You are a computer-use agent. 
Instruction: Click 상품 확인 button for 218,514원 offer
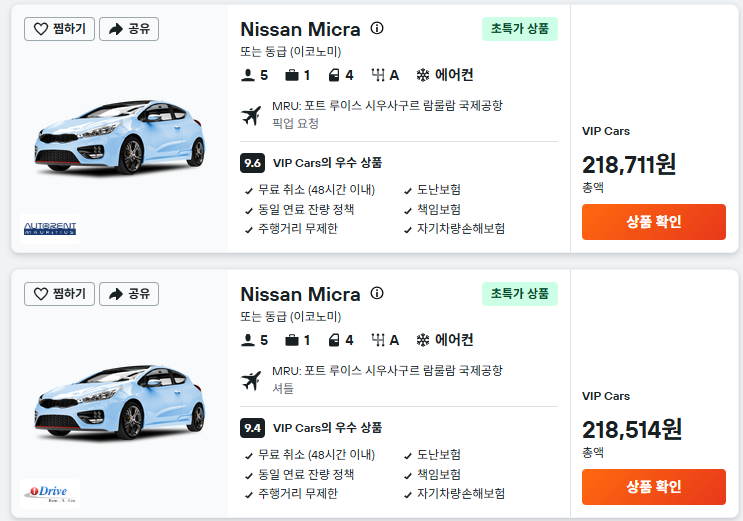pos(653,487)
